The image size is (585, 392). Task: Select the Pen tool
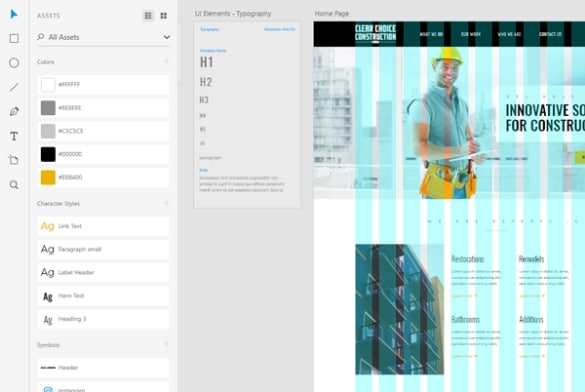point(14,111)
